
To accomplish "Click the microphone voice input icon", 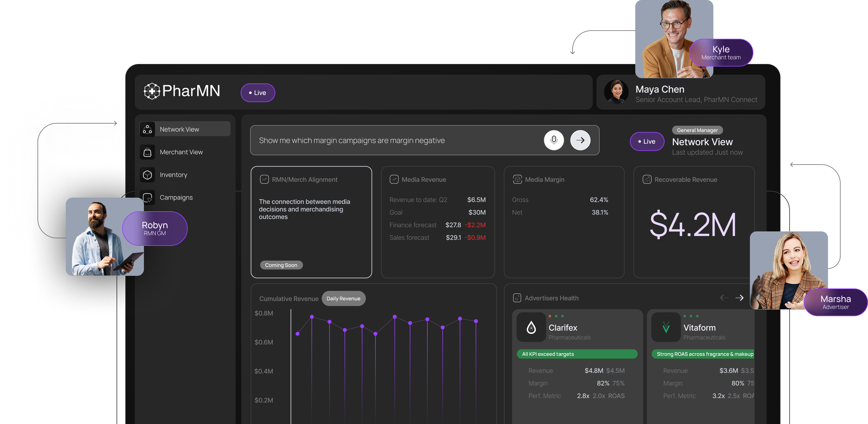I will 554,140.
